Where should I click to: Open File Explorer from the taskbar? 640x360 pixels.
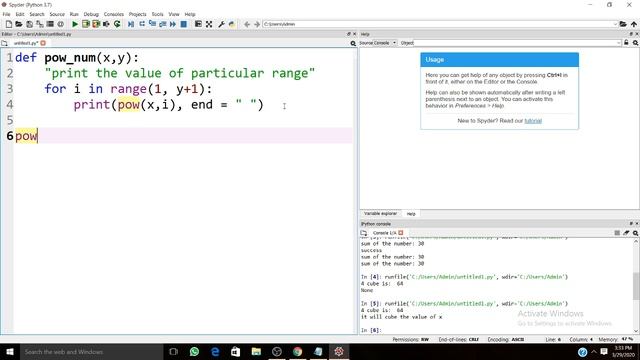point(256,351)
